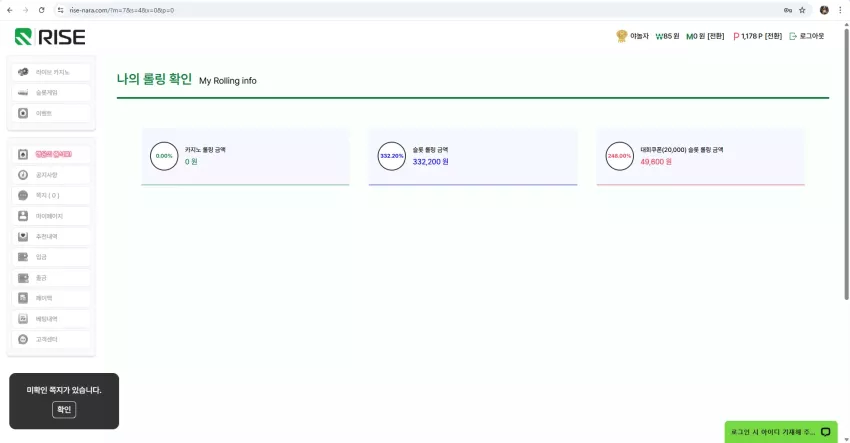The width and height of the screenshot is (850, 443).
Task: Open the 이벤트 sidebar item
Action: [51, 113]
